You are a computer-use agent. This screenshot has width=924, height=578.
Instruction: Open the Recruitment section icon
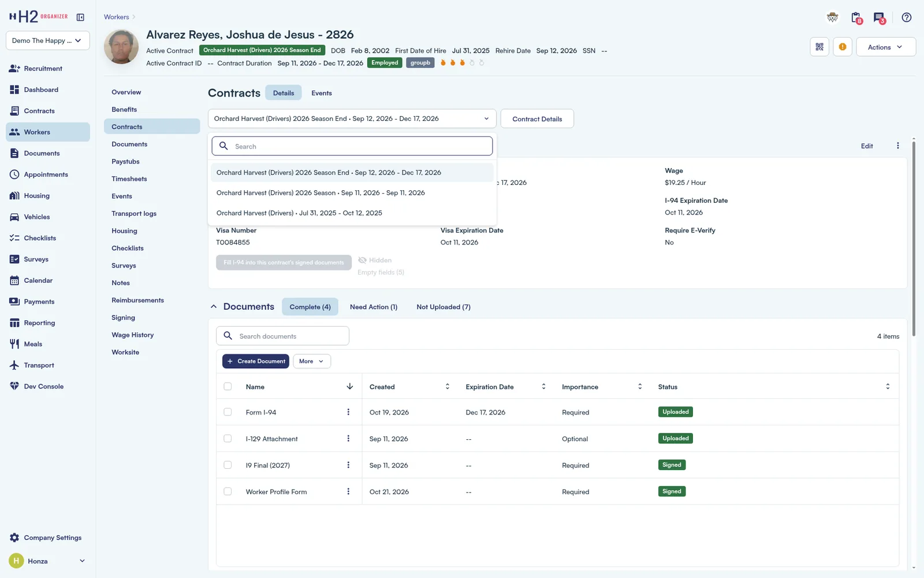coord(14,68)
